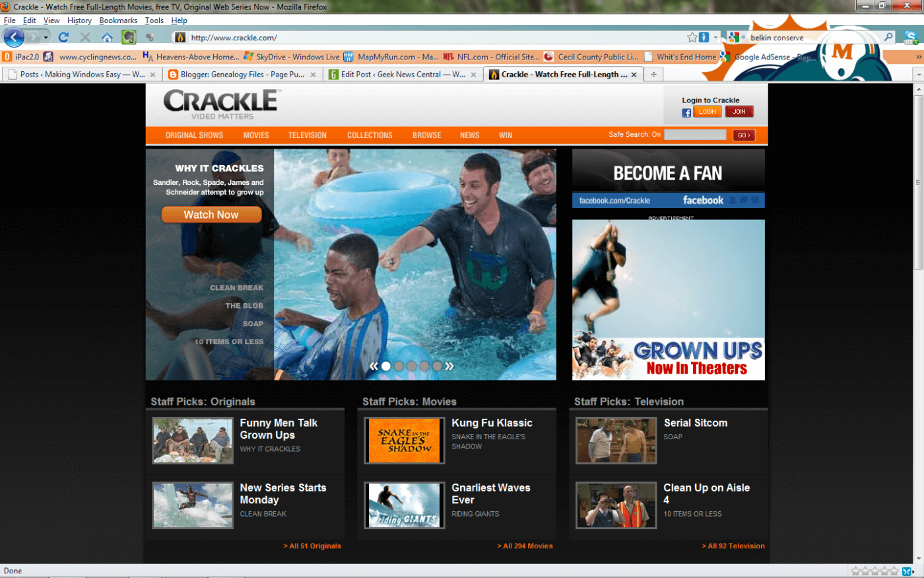Open the list all tabs dropdown
Viewport: 924px width, 578px height.
918,75
